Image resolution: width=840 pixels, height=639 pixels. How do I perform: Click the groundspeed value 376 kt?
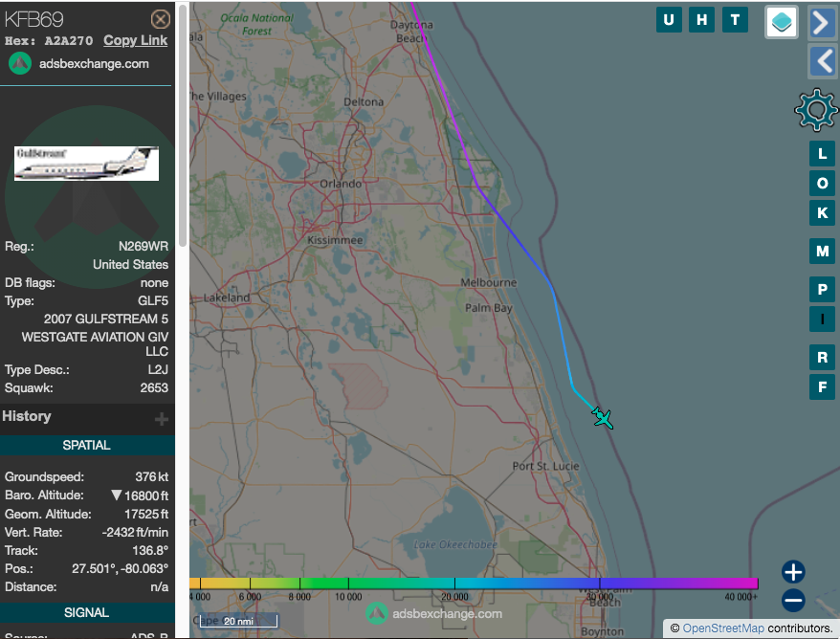click(x=151, y=476)
